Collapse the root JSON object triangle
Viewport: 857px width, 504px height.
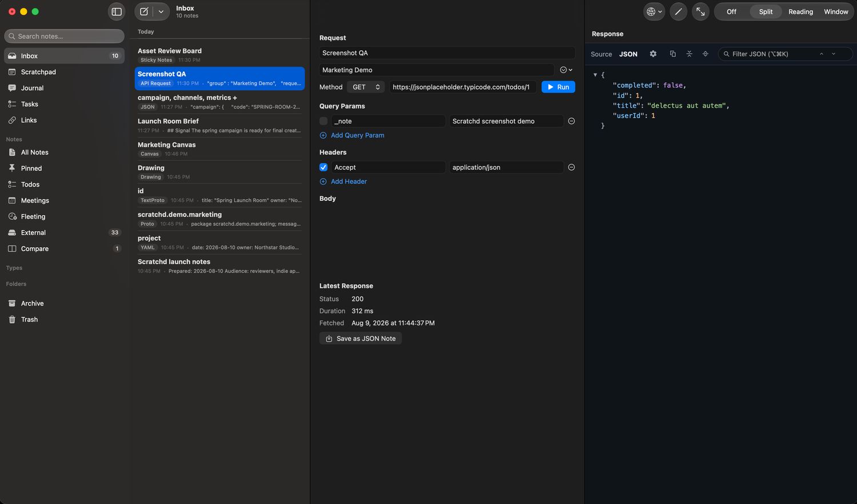[595, 75]
